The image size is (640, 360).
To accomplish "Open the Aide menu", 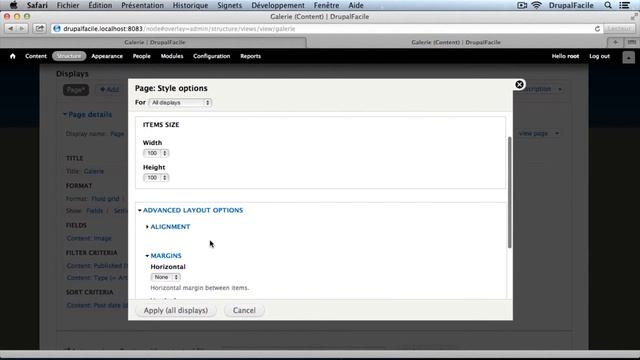I will 356,5.
